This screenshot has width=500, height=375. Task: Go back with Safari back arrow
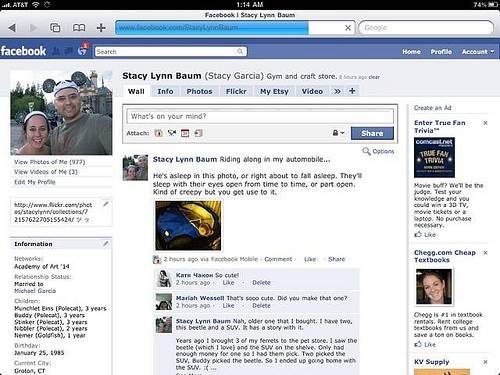12,28
